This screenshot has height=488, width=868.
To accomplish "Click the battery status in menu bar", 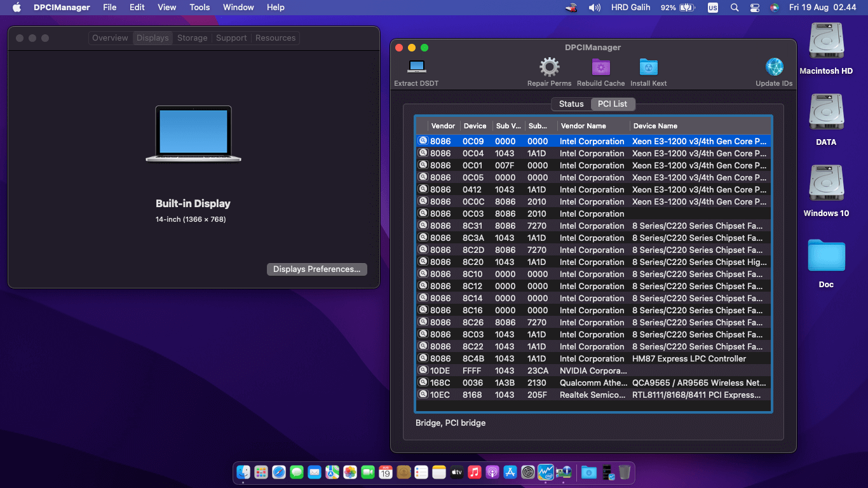I will click(x=678, y=8).
